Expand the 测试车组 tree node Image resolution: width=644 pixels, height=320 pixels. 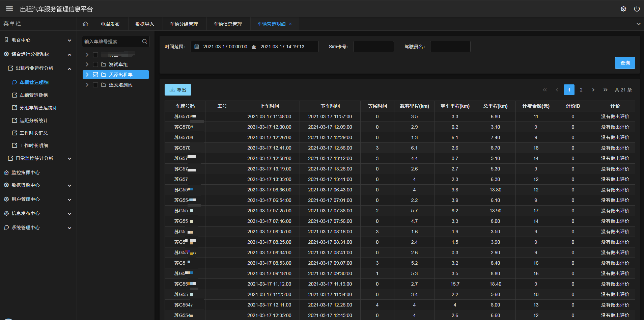87,64
